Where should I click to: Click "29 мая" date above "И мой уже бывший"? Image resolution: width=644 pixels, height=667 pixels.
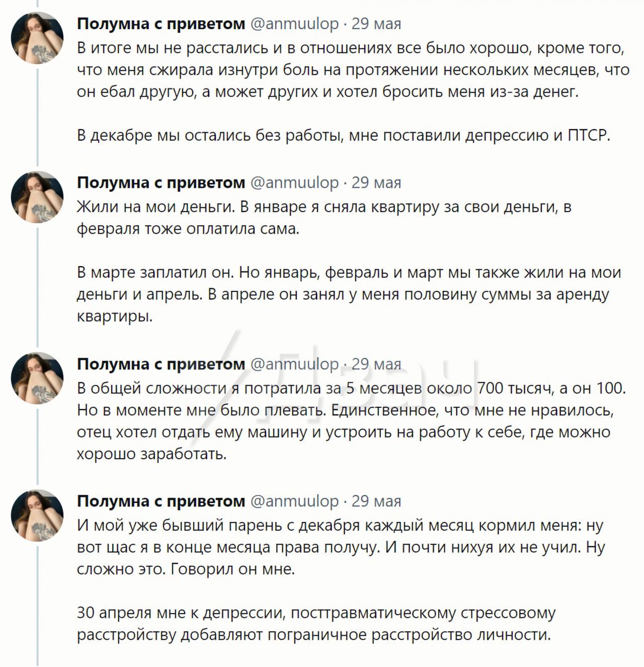[376, 501]
